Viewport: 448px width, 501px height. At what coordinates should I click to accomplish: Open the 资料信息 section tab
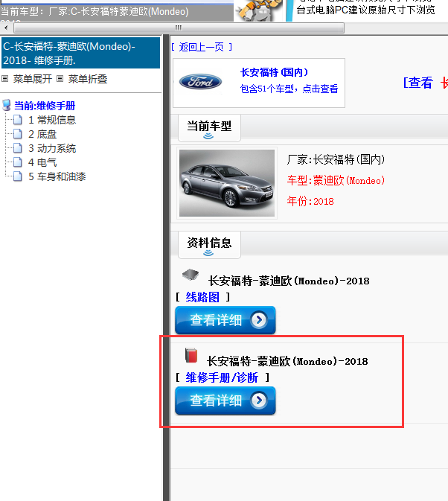click(x=209, y=244)
